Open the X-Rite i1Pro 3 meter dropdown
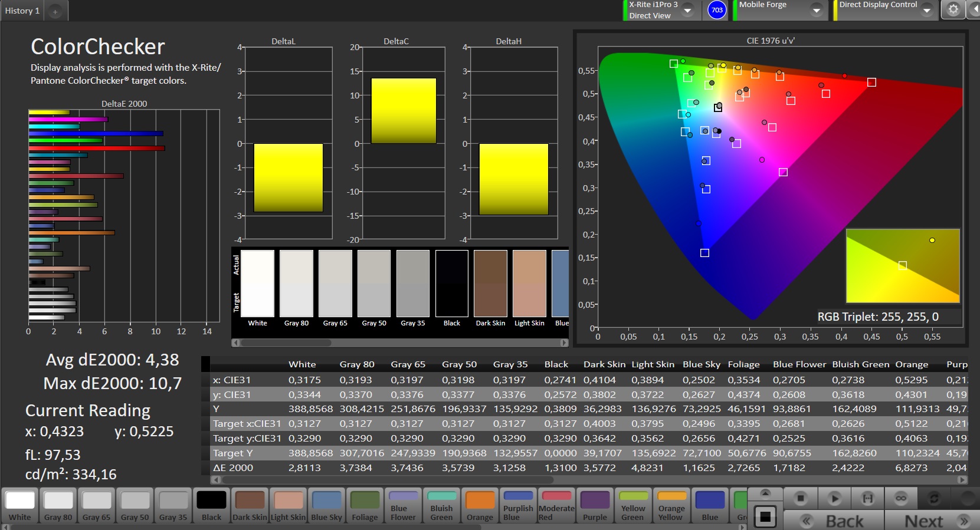 point(687,11)
